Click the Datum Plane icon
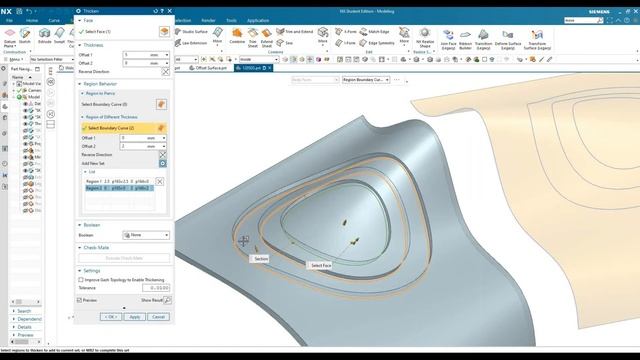640x360 pixels. point(10,33)
